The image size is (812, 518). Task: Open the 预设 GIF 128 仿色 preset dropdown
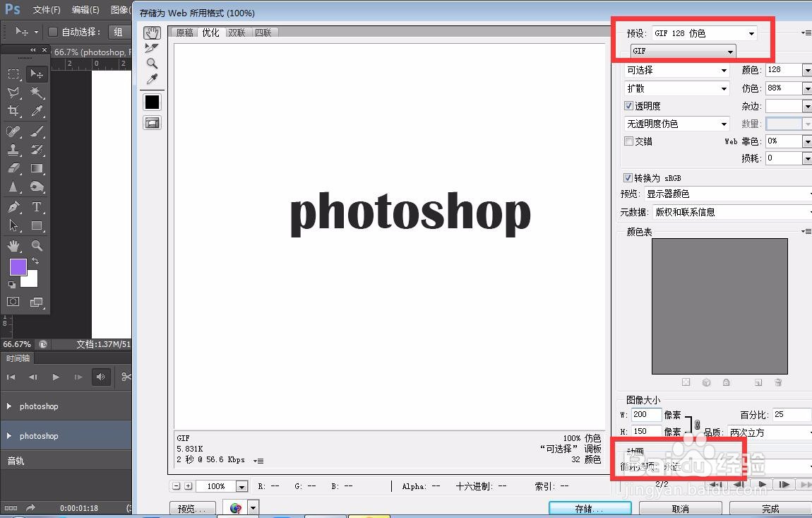pos(704,33)
